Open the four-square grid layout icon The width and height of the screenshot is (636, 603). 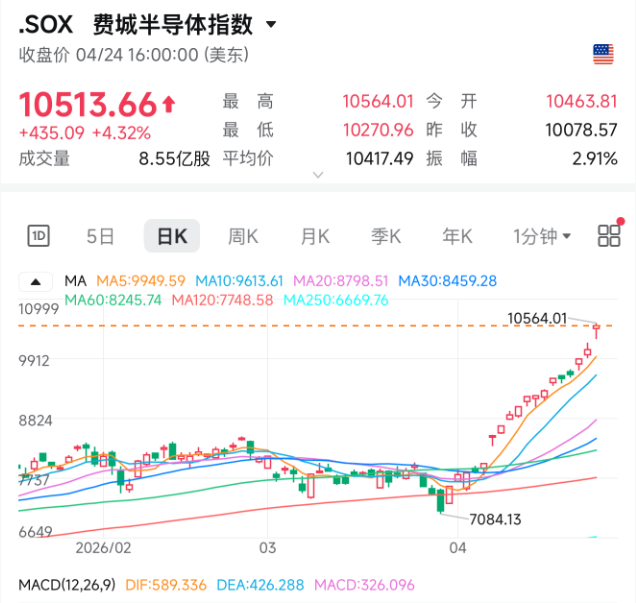[x=608, y=236]
